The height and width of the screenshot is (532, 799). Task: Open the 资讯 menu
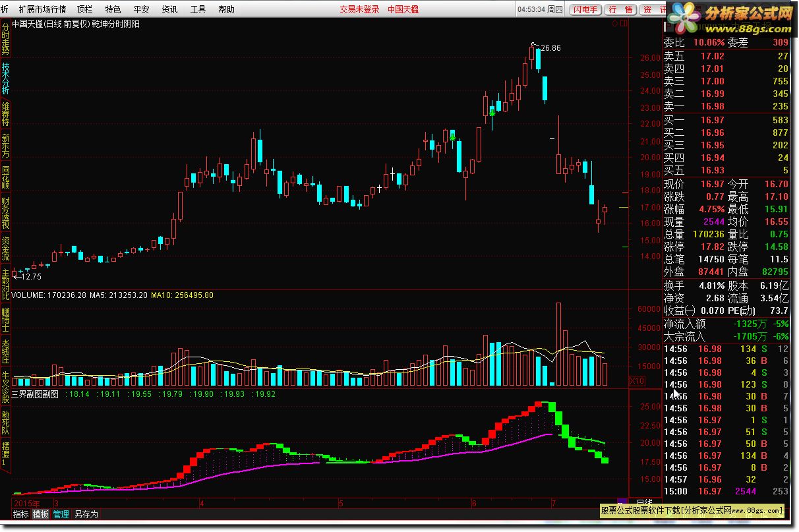click(x=169, y=9)
